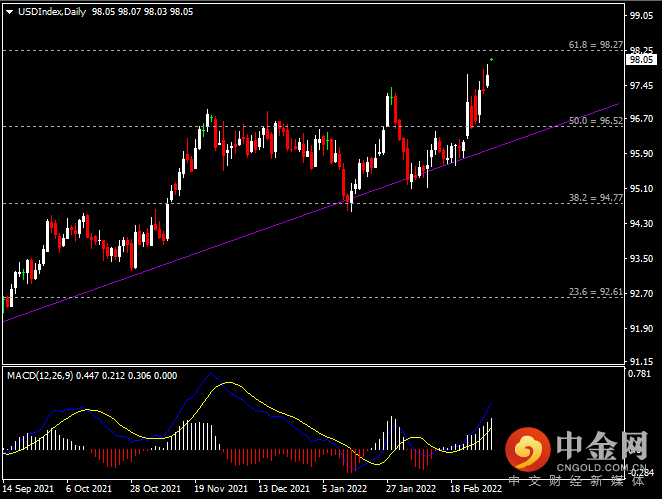Open the chart menu triangle beside USDIndex

[x=9, y=12]
